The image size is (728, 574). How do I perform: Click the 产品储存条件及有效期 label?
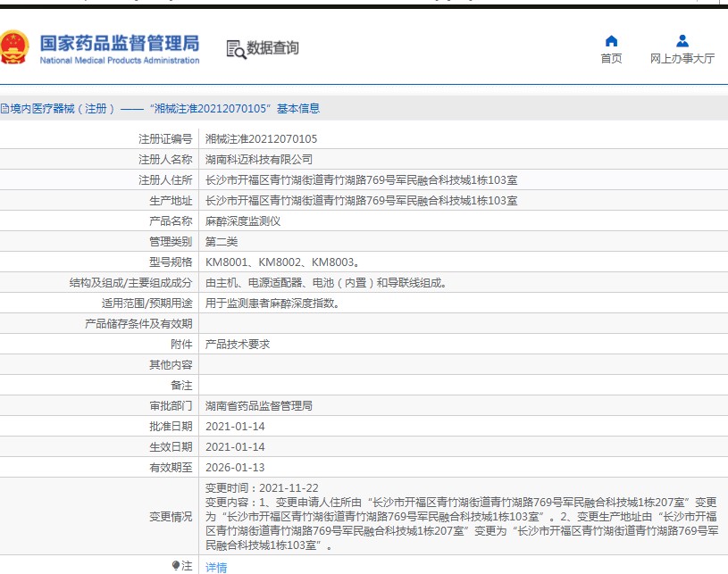point(138,323)
